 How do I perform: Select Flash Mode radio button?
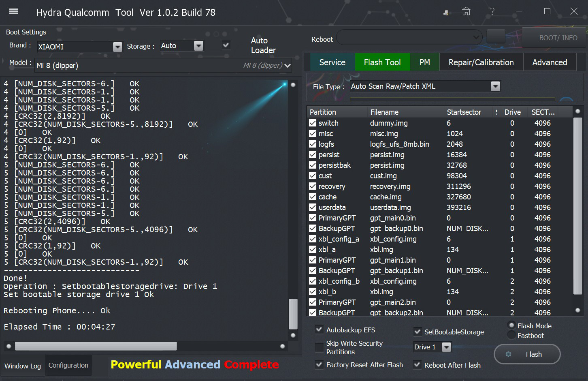(511, 325)
